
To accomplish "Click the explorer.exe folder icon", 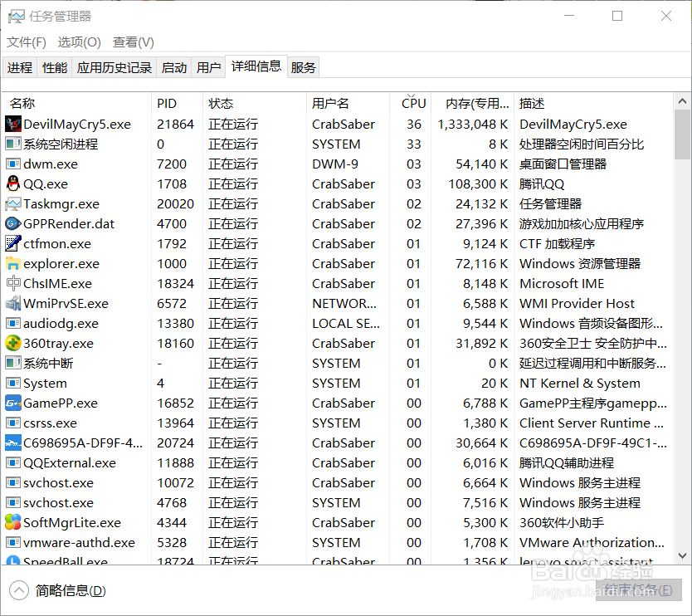I will tap(12, 264).
